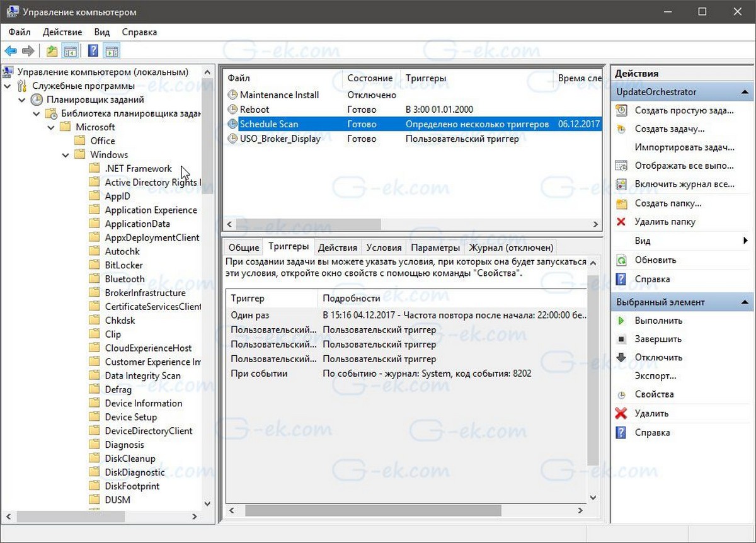Select the Один раз trigger row

click(406, 316)
